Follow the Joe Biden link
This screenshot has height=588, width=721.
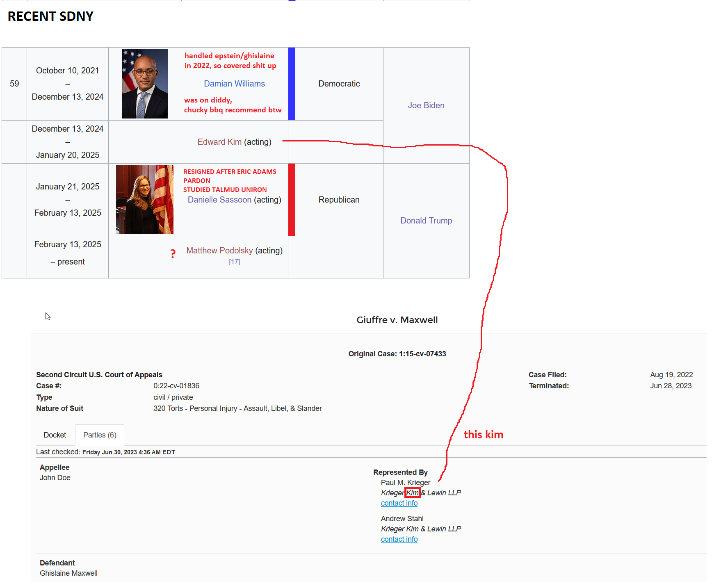[426, 105]
